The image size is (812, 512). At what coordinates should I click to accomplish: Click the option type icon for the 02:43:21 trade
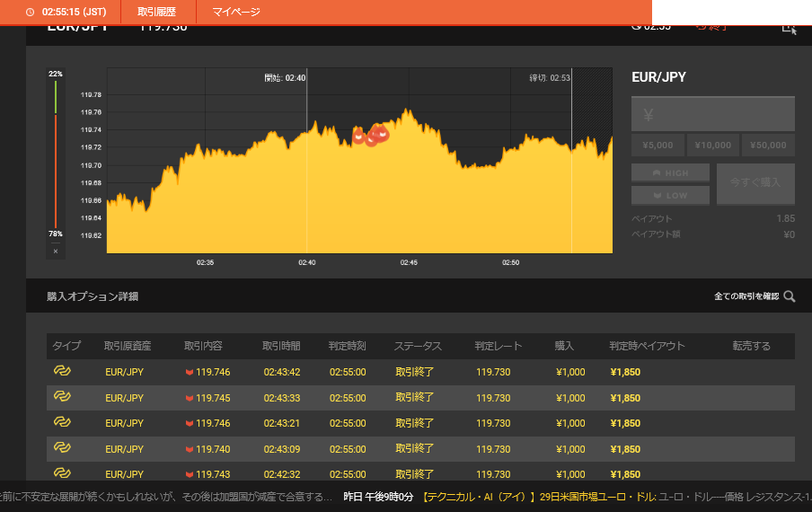[63, 421]
